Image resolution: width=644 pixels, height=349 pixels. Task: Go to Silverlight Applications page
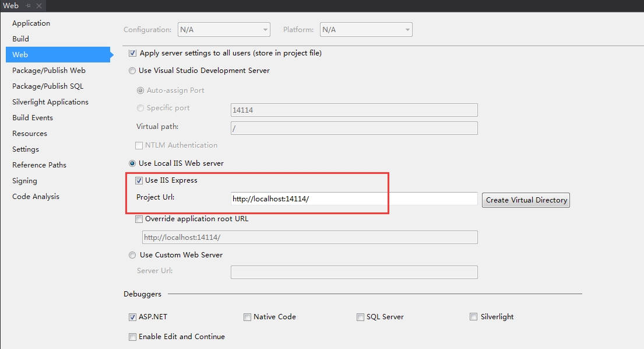click(x=50, y=102)
